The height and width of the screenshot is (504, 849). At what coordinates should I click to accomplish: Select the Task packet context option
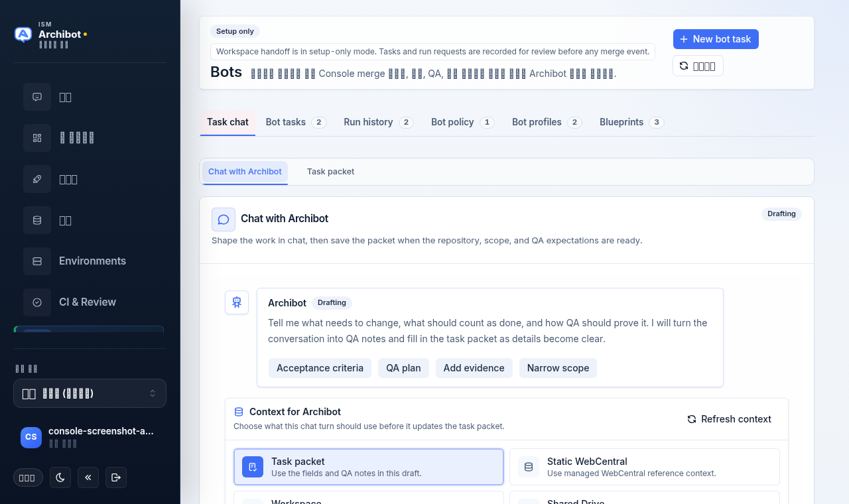(x=369, y=467)
